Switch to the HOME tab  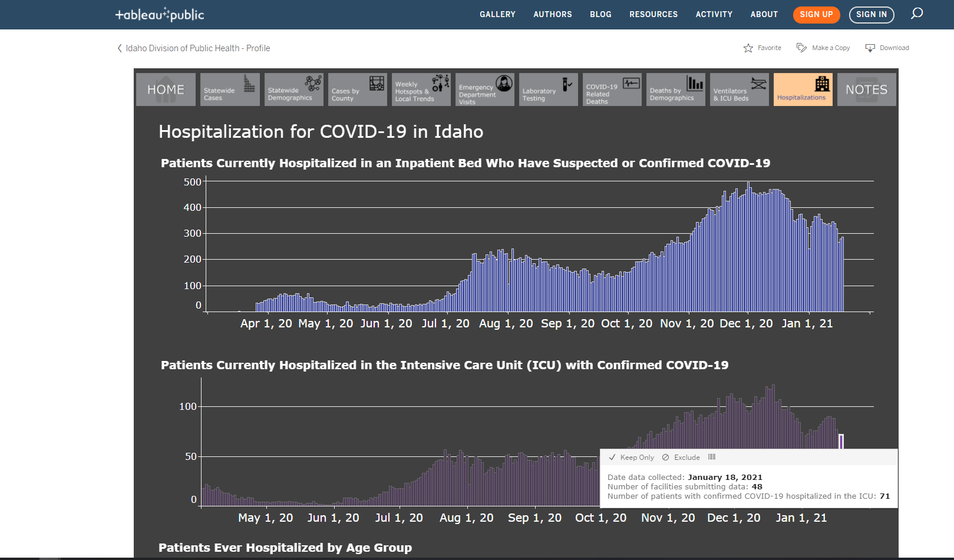click(x=166, y=90)
